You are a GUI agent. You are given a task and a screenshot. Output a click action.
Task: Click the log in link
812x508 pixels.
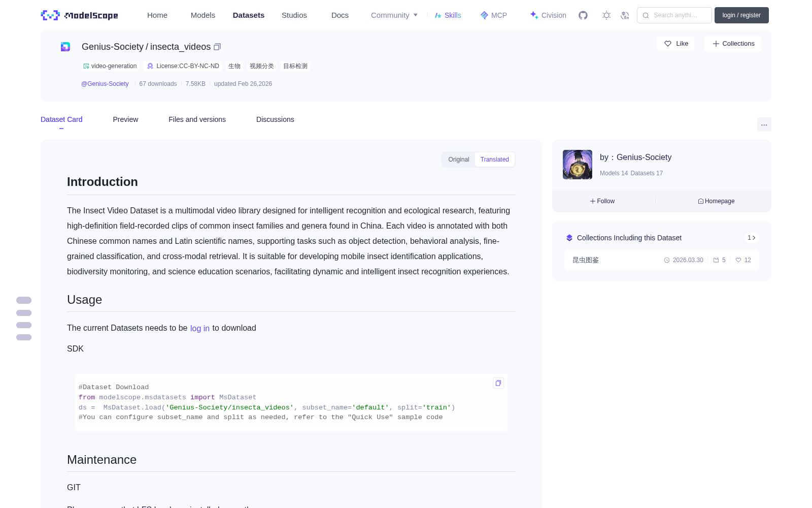pos(200,328)
